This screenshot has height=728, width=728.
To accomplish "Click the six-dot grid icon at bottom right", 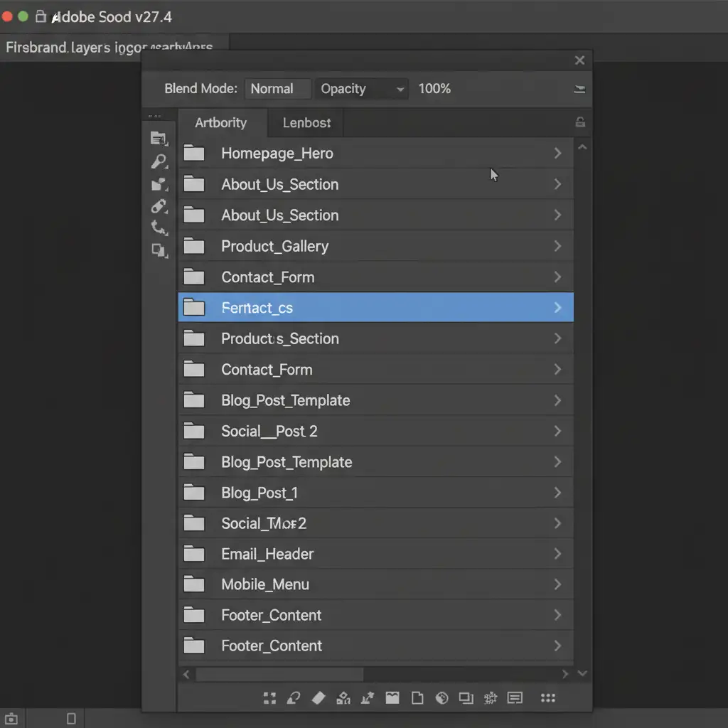I will coord(548,697).
